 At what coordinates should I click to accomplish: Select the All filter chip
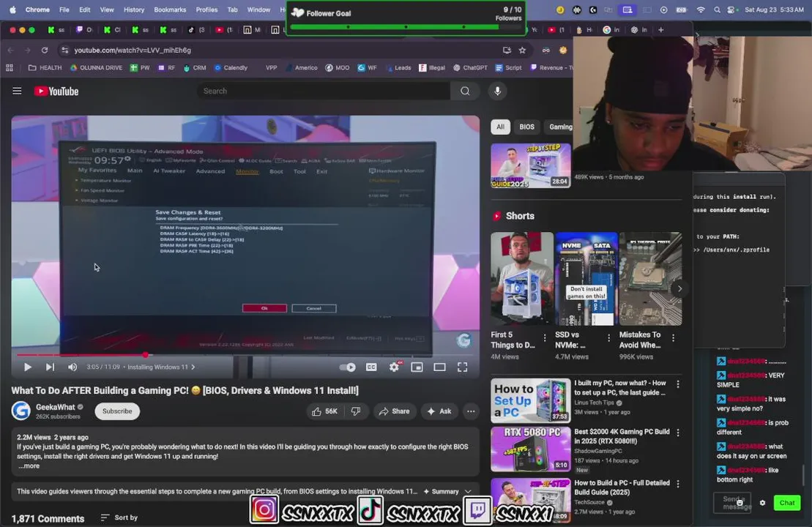[500, 127]
